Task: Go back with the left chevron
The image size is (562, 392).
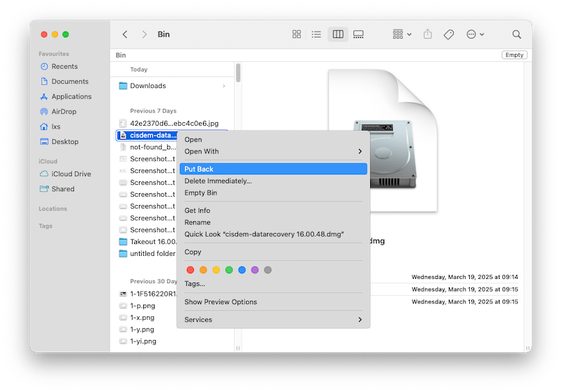Action: pyautogui.click(x=125, y=34)
